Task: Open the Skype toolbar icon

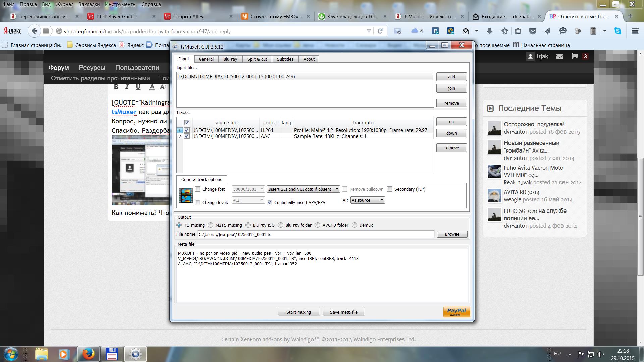Action: coord(618,31)
